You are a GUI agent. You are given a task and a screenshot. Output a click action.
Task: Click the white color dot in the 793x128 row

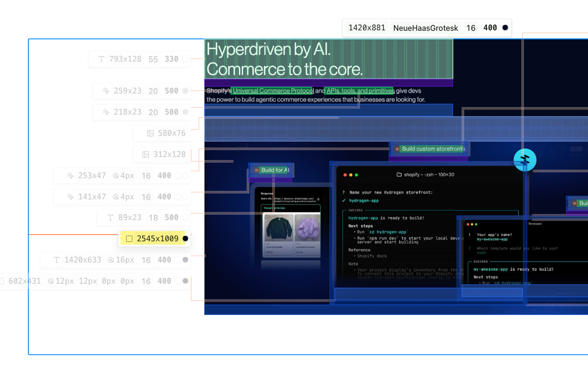pos(185,59)
